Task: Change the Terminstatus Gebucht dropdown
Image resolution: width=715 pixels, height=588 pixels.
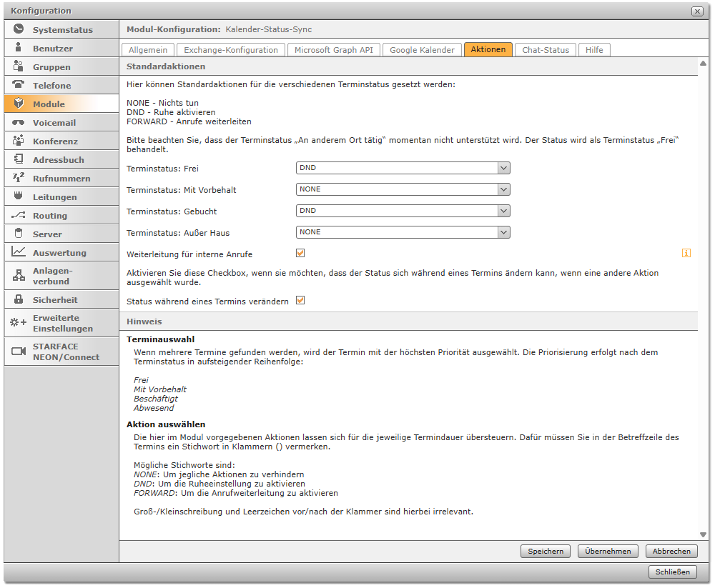Action: coord(403,211)
